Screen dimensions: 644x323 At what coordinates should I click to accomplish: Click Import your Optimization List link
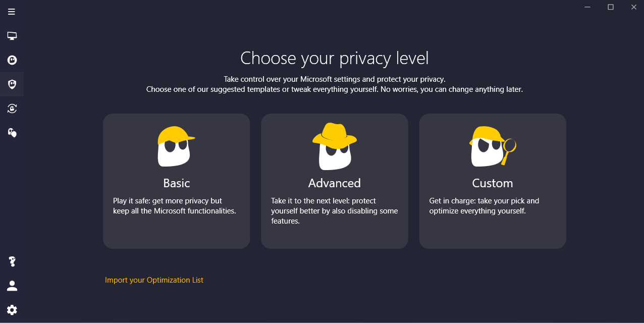pyautogui.click(x=154, y=280)
